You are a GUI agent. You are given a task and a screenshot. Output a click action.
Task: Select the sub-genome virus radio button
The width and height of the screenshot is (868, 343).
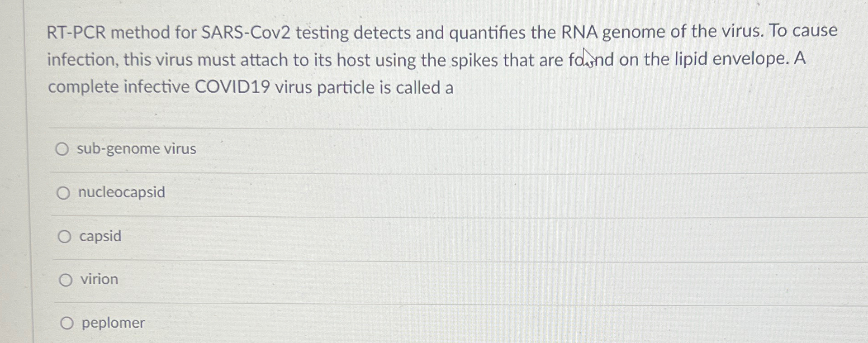tap(64, 149)
